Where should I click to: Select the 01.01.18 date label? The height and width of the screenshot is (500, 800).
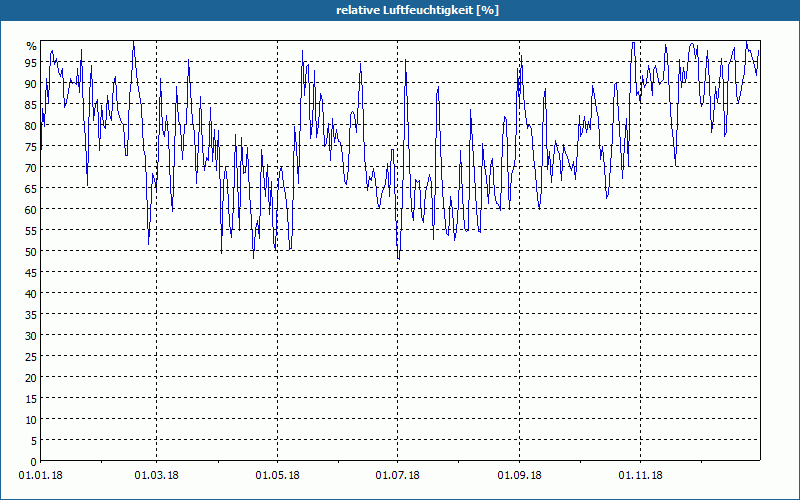[x=41, y=476]
